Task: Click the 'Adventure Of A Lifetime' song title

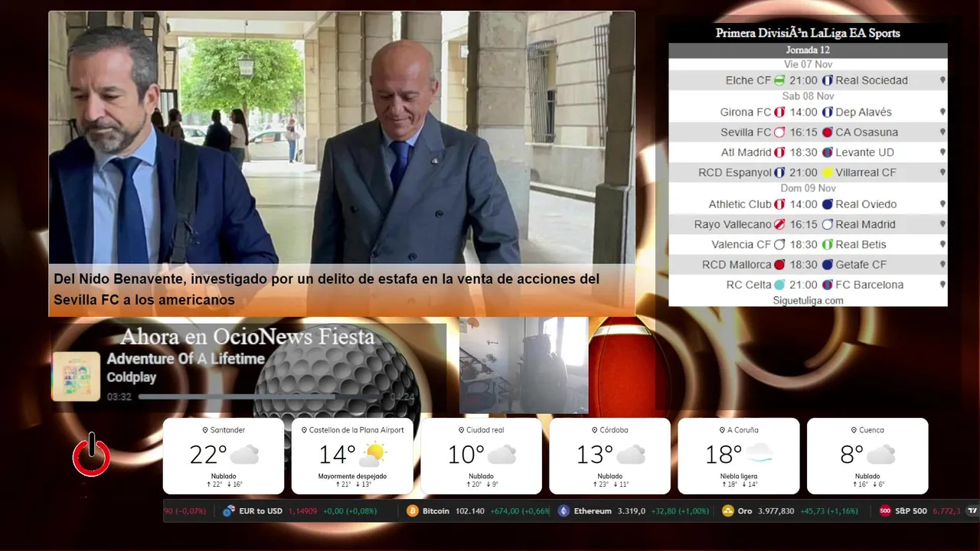Action: 185,359
